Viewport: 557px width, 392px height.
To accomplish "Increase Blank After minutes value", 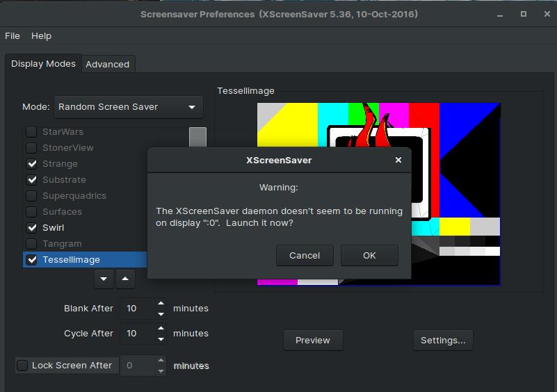I will coord(161,304).
